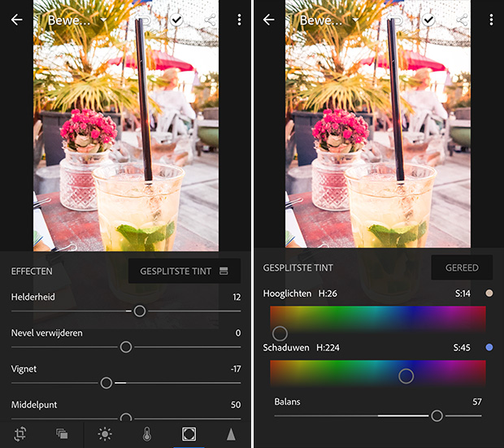The width and height of the screenshot is (504, 448).
Task: Select the Schaduwen hue picker circle
Action: (406, 376)
